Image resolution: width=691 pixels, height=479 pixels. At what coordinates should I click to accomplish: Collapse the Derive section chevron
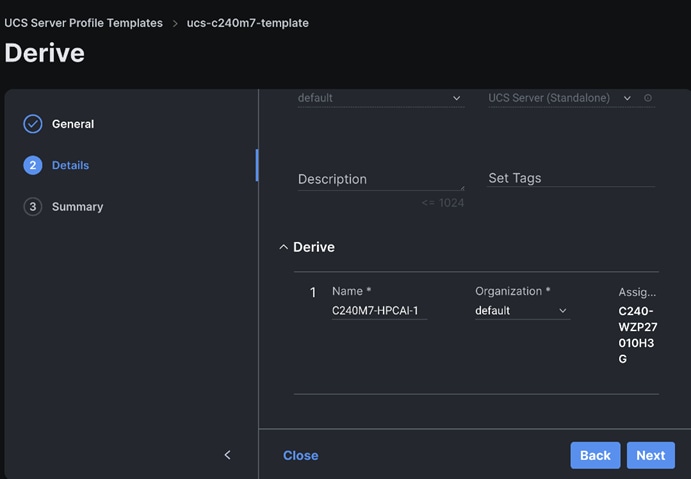tap(283, 247)
